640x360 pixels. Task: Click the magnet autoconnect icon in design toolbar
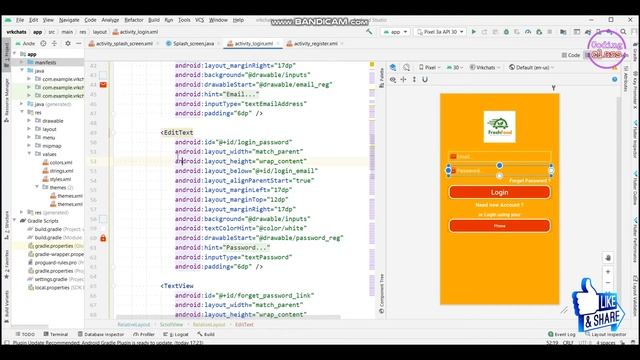[x=425, y=80]
